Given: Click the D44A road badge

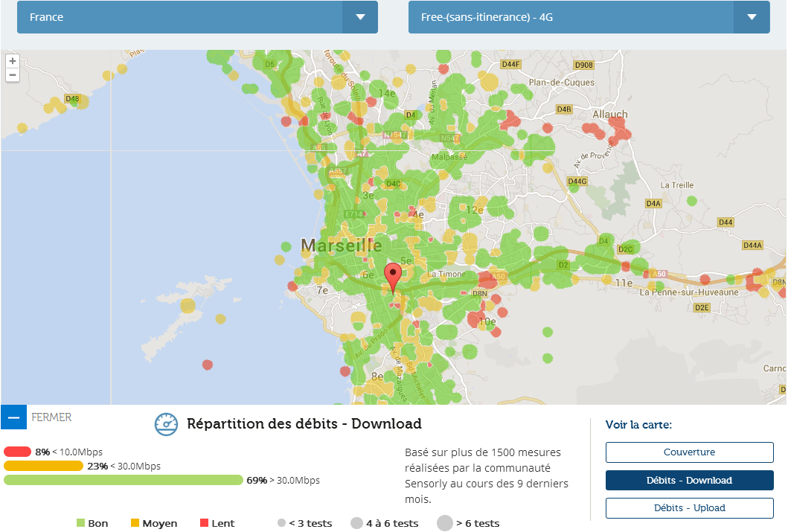Looking at the screenshot, I should click(752, 245).
